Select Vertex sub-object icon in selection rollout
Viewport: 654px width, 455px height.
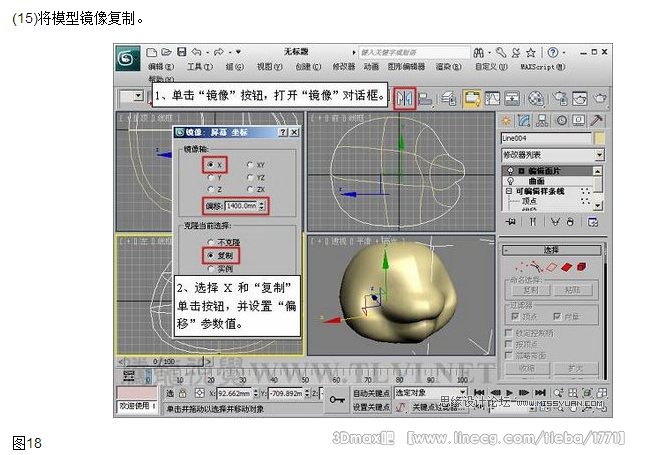click(x=520, y=266)
